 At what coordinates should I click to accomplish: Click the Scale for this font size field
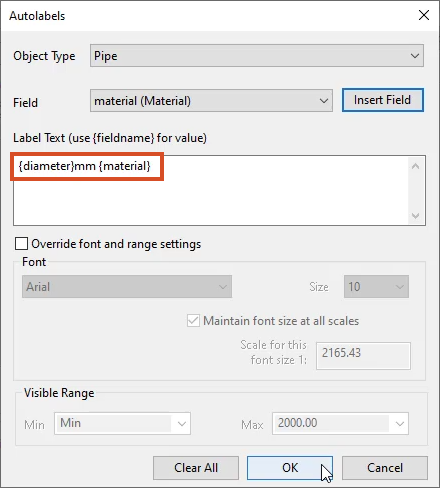pyautogui.click(x=363, y=356)
